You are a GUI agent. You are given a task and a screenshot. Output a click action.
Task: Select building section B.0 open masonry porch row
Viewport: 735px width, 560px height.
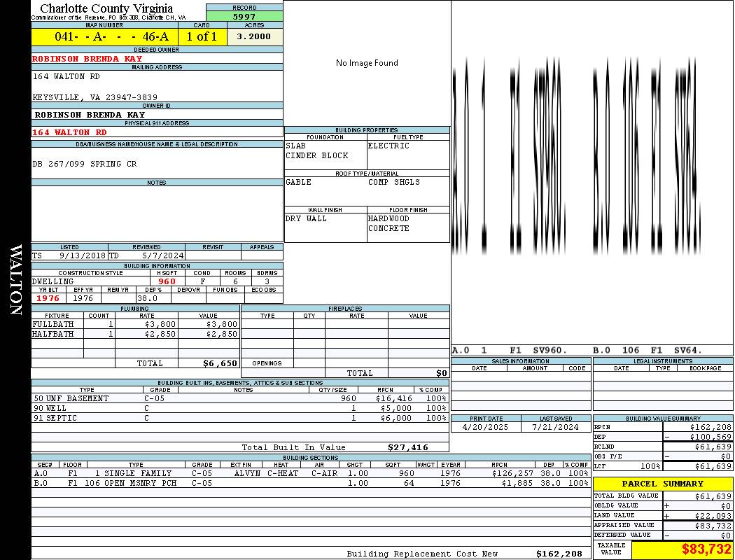(x=310, y=483)
